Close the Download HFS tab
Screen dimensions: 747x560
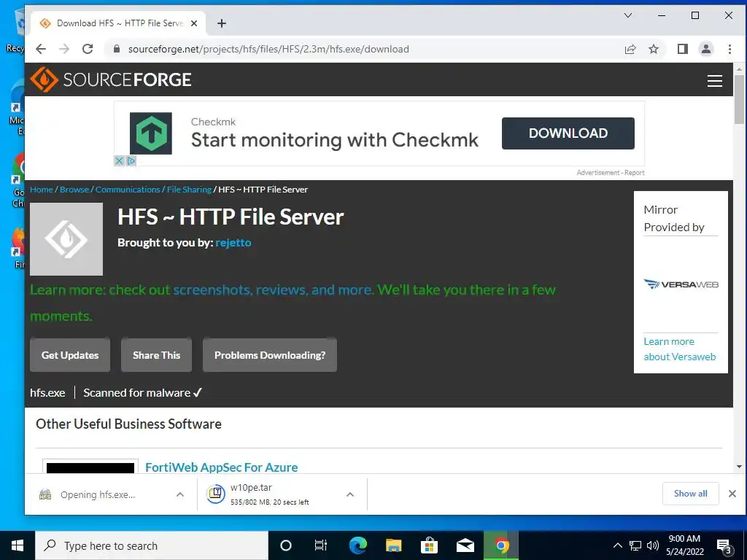pos(194,23)
